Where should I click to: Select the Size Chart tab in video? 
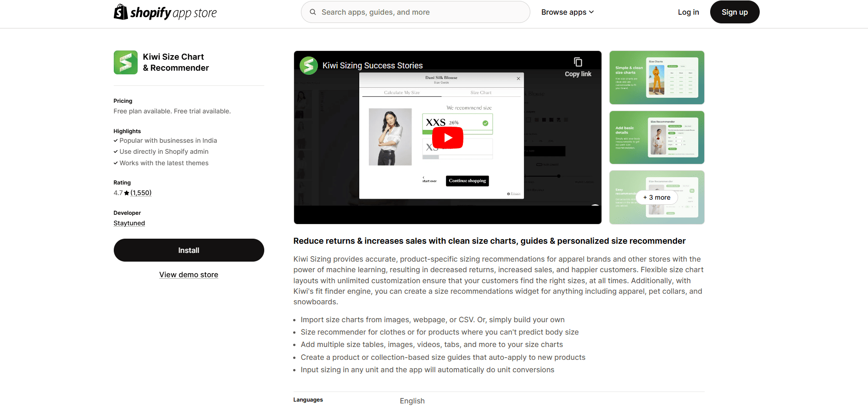click(x=481, y=93)
